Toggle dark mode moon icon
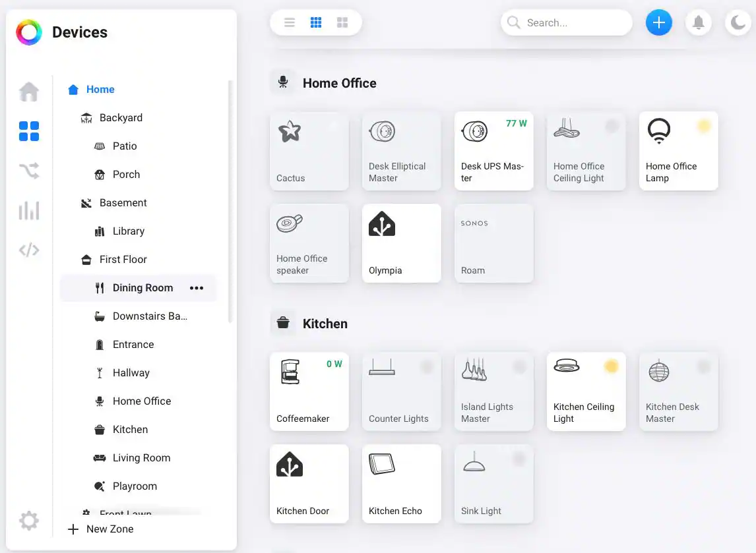Viewport: 756px width, 553px height. 738,22
